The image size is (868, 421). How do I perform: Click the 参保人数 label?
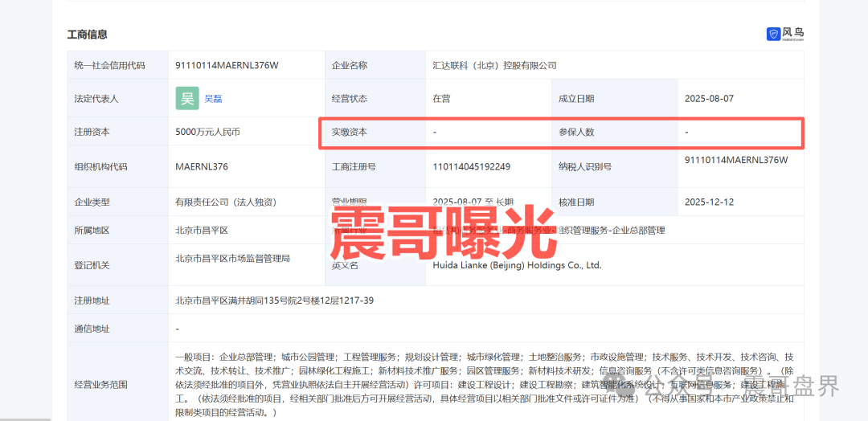point(576,132)
